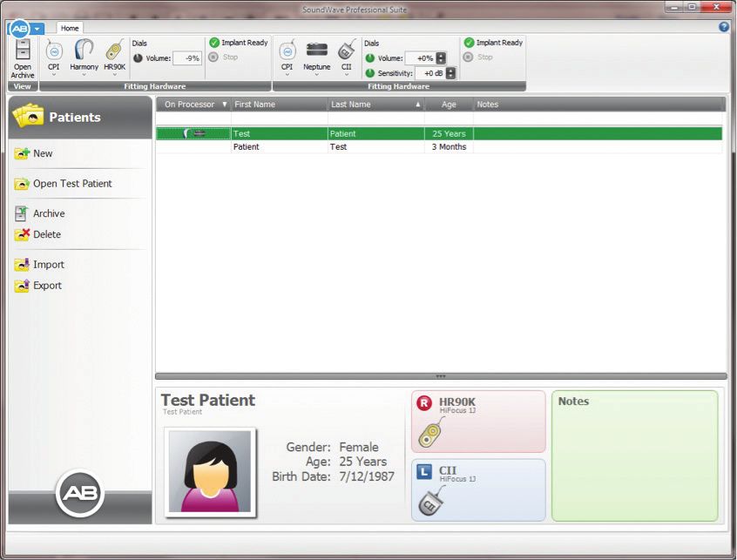Open the left ear CII card
The width and height of the screenshot is (737, 560).
pos(478,490)
